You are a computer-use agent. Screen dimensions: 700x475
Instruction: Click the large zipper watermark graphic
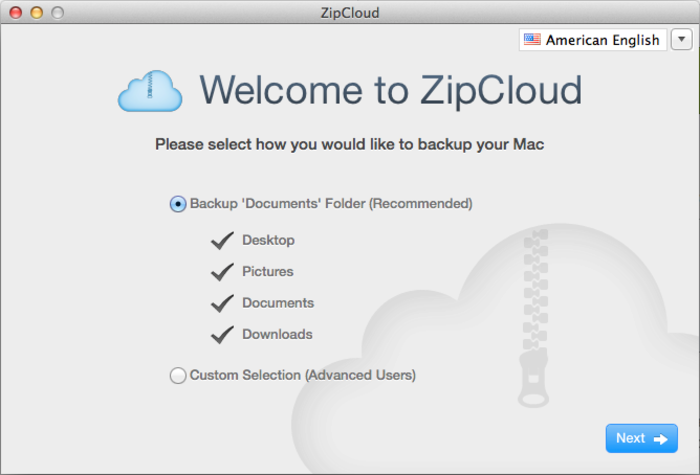tap(535, 318)
